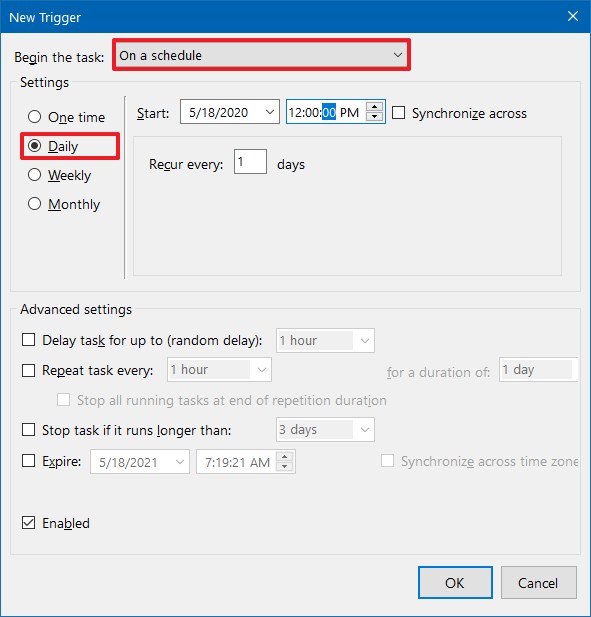Click the Cancel button
This screenshot has width=591, height=617.
point(539,582)
